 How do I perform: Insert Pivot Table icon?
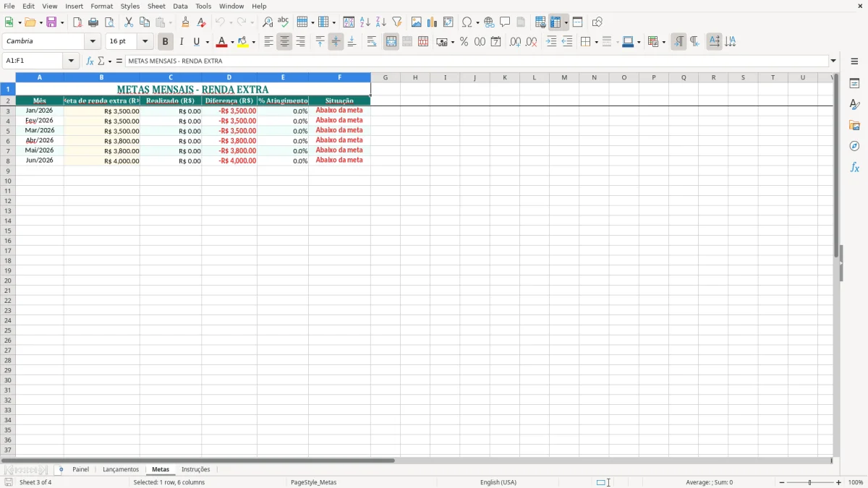pyautogui.click(x=448, y=22)
